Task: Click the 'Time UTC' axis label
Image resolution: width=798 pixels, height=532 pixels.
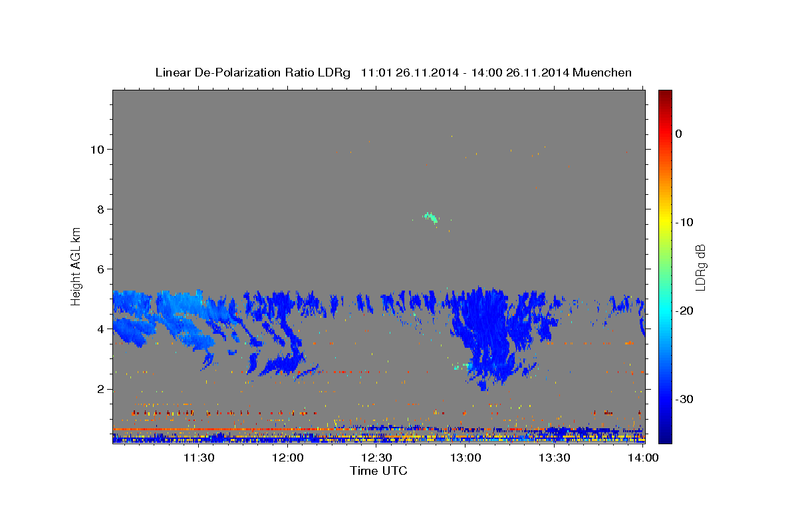Action: tap(378, 471)
